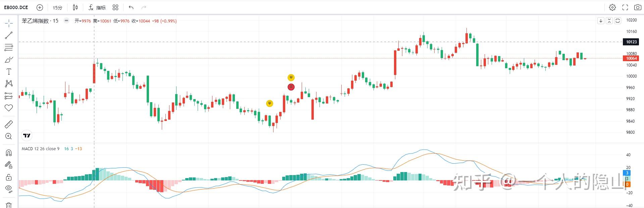Take a chart snapshot with the camera icon
The width and height of the screenshot is (644, 208).
click(x=637, y=7)
